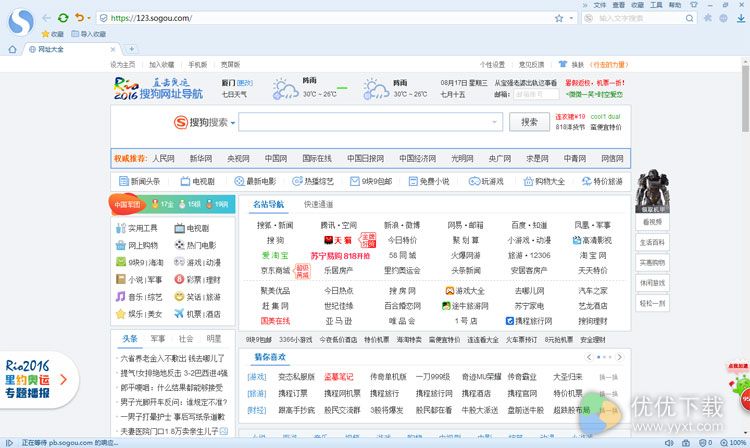Select 头条 news tab
The height and width of the screenshot is (448, 750).
pyautogui.click(x=130, y=339)
